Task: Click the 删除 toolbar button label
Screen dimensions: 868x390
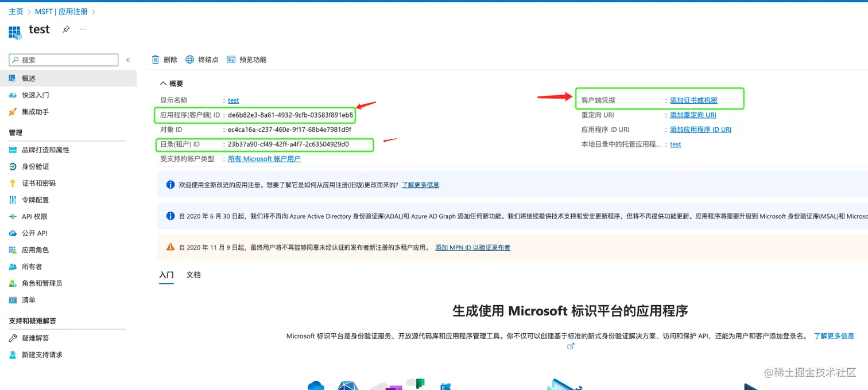Action: coord(170,60)
